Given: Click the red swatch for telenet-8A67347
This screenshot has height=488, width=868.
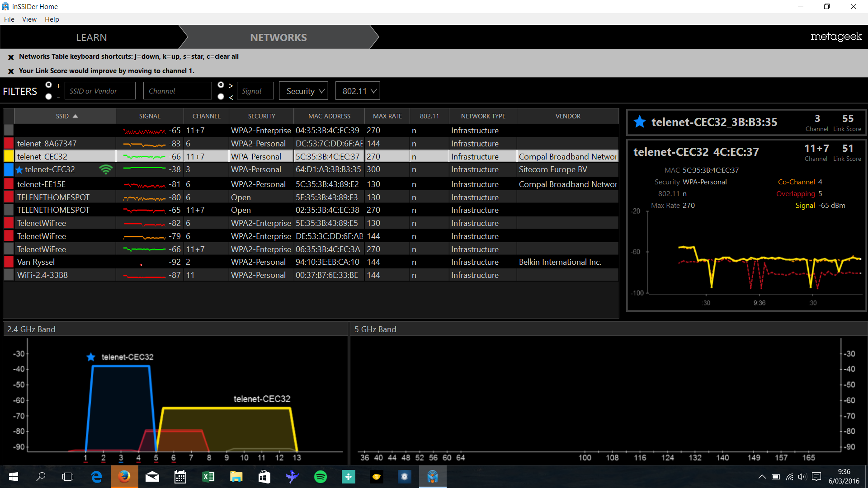Looking at the screenshot, I should click(9, 143).
